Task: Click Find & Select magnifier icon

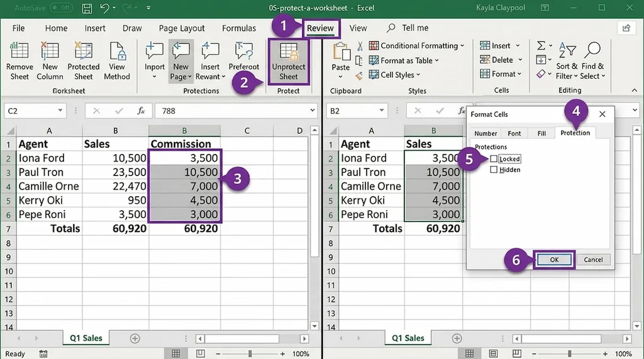Action: click(x=592, y=50)
